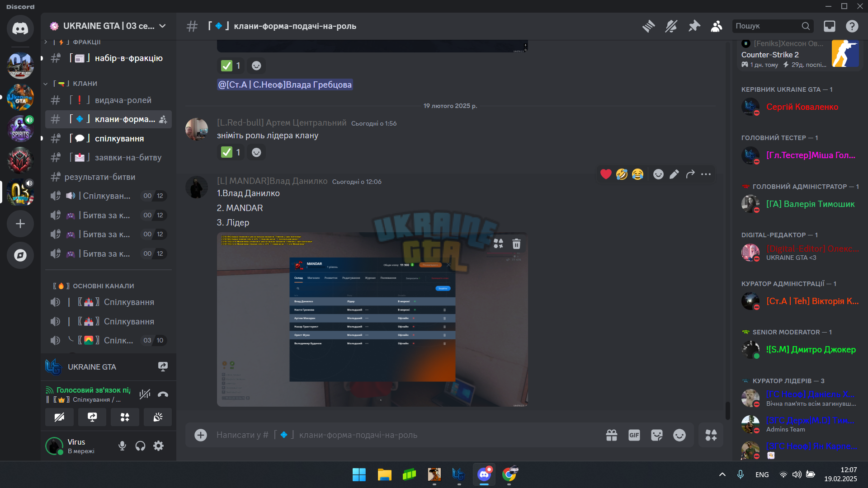Screen dimensions: 868x488
Task: Open File Explorer from taskbar
Action: coord(384,475)
